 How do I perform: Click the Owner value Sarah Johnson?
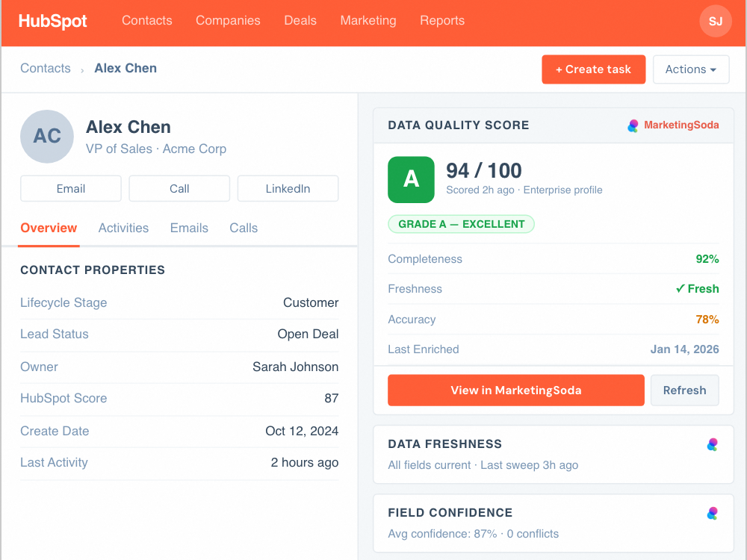295,367
